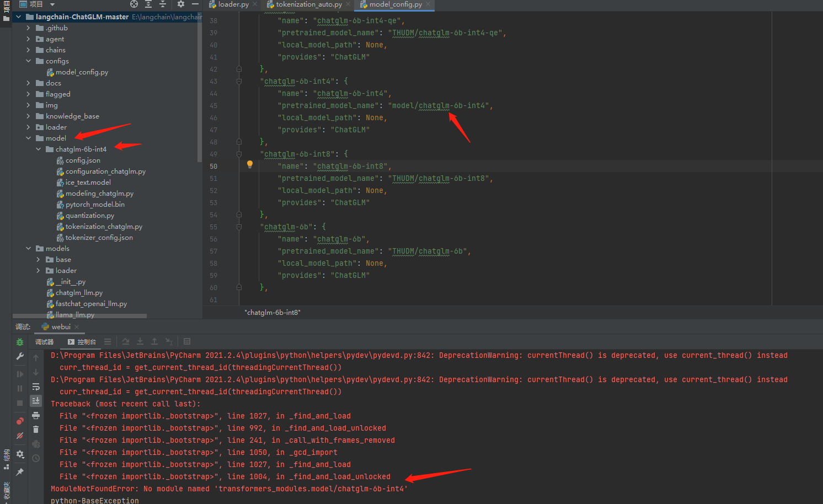Expand the base folder under models
823x504 pixels.
(39, 259)
